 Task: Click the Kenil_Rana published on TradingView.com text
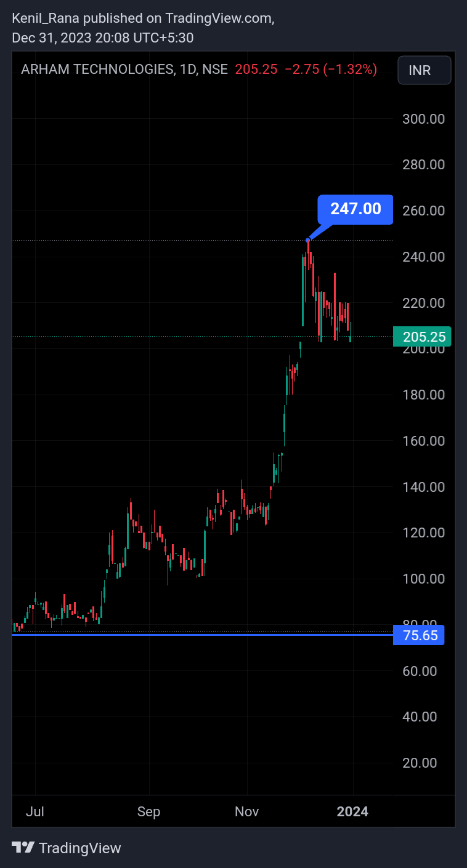point(143,18)
